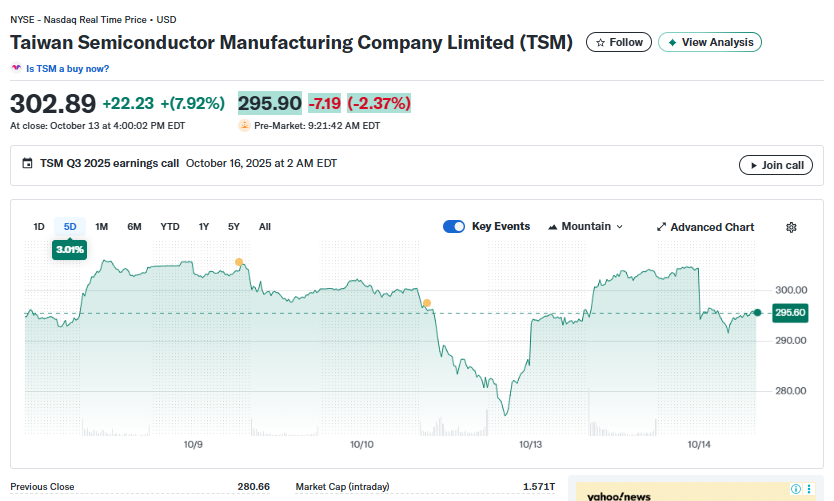This screenshot has width=834, height=501.
Task: Click the pre-market sun icon
Action: point(244,126)
